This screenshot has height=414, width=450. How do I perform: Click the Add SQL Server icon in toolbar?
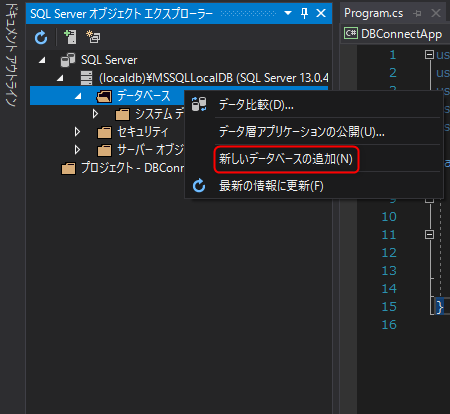point(70,37)
